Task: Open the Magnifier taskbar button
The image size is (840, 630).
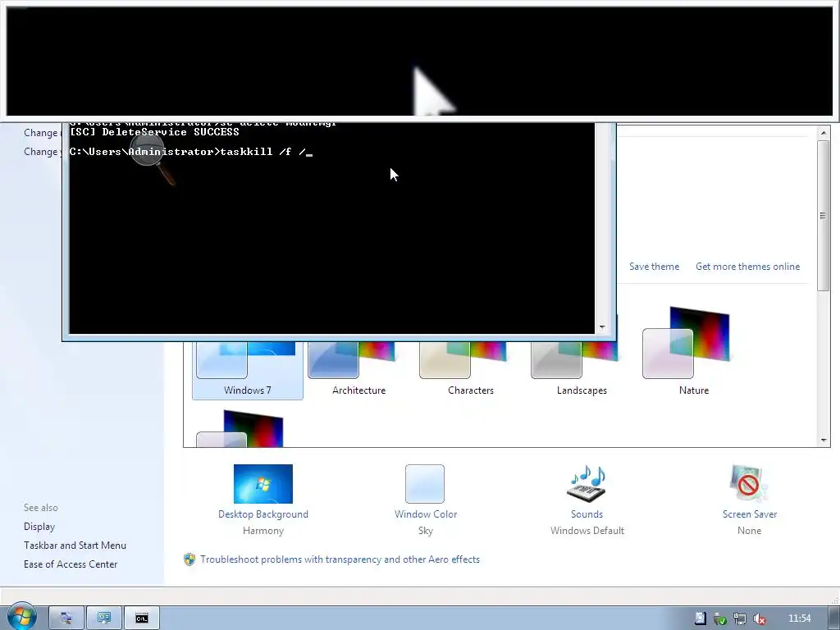Action: [x=66, y=619]
